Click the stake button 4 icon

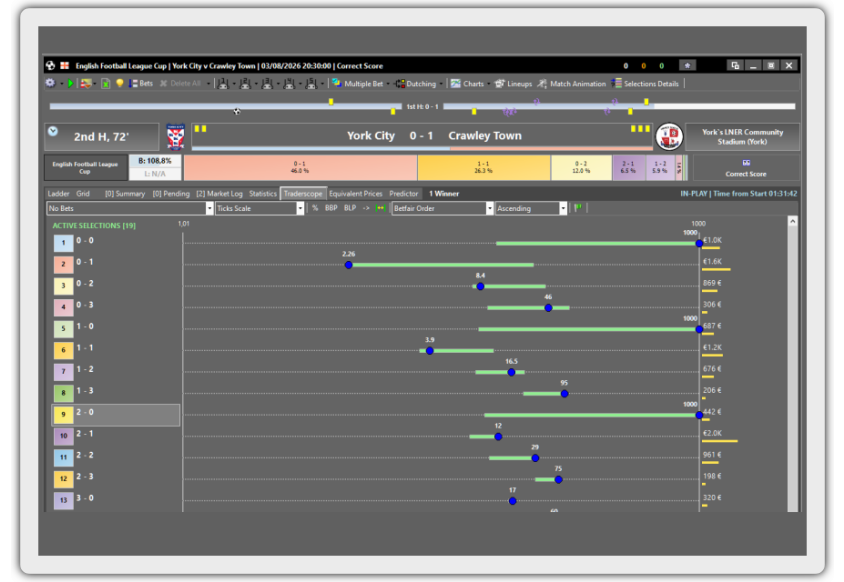289,83
